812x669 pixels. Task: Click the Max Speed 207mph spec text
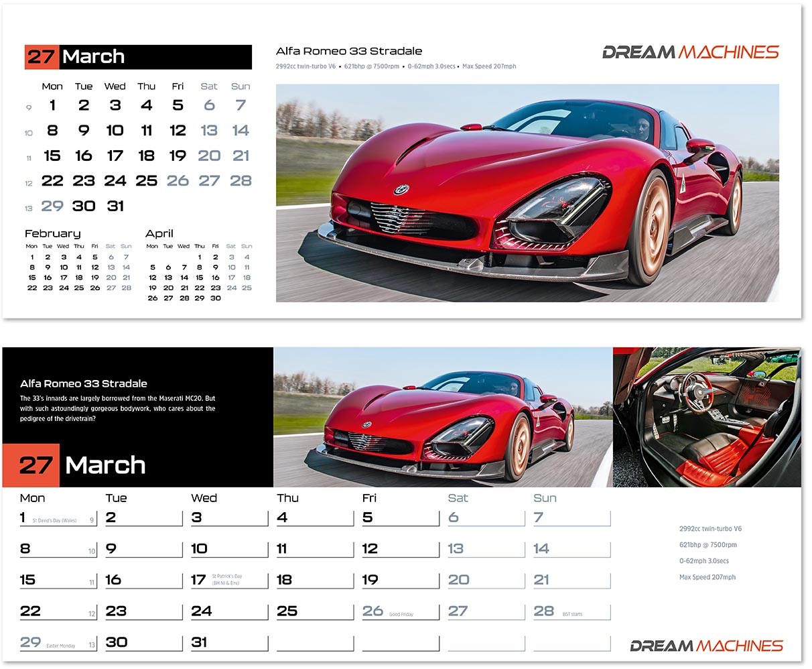(707, 577)
